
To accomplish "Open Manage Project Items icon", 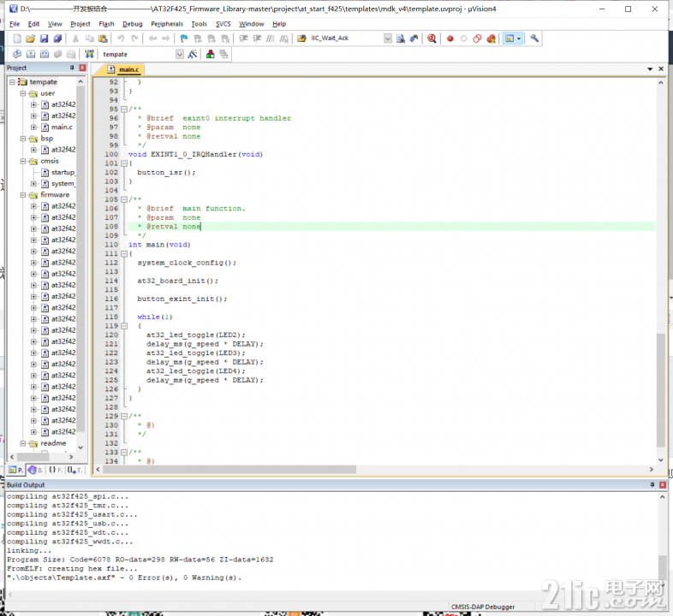I will tap(211, 54).
